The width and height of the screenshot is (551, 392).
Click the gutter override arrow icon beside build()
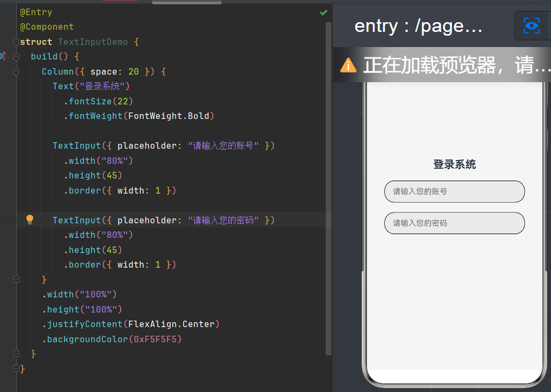point(3,56)
